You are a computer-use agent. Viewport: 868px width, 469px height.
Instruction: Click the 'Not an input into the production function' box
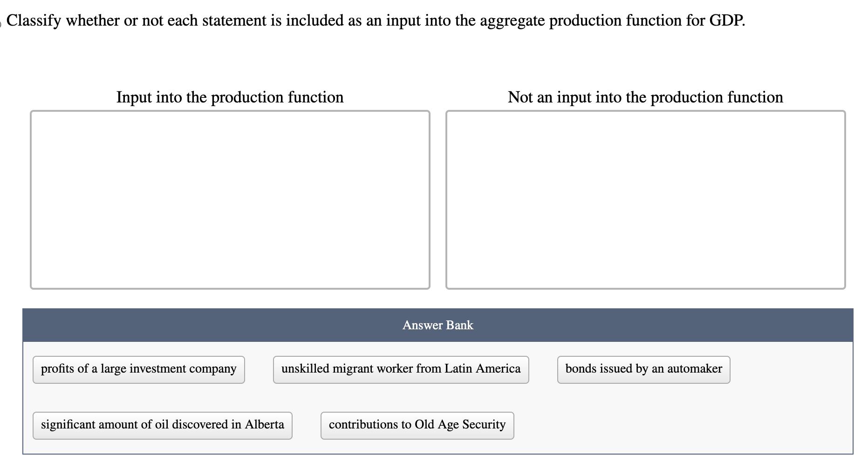645,198
